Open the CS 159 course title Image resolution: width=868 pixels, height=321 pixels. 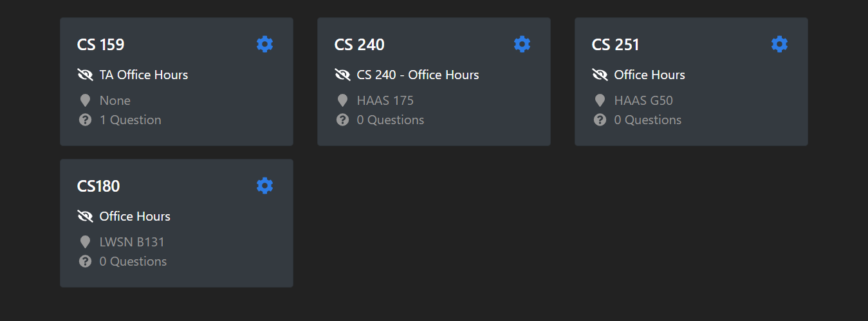[101, 45]
